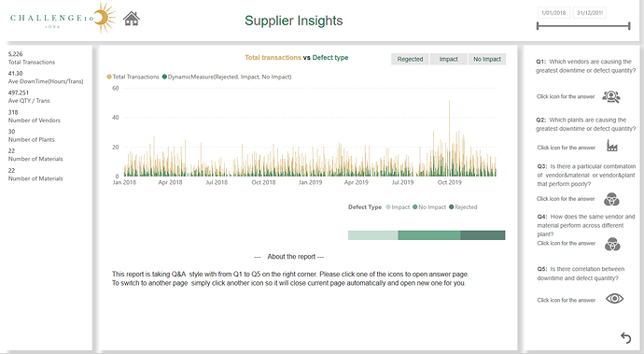The image size is (644, 354).
Task: Click the tall spike bar near Oct 2019
Action: (449, 137)
